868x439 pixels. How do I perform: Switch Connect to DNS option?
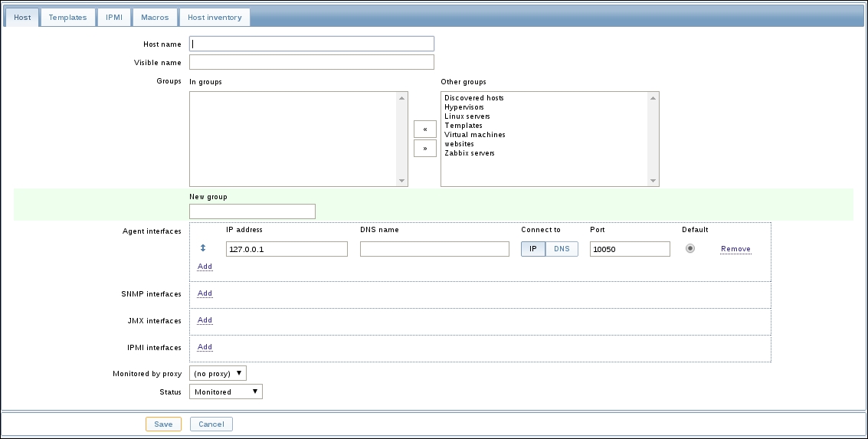click(562, 249)
